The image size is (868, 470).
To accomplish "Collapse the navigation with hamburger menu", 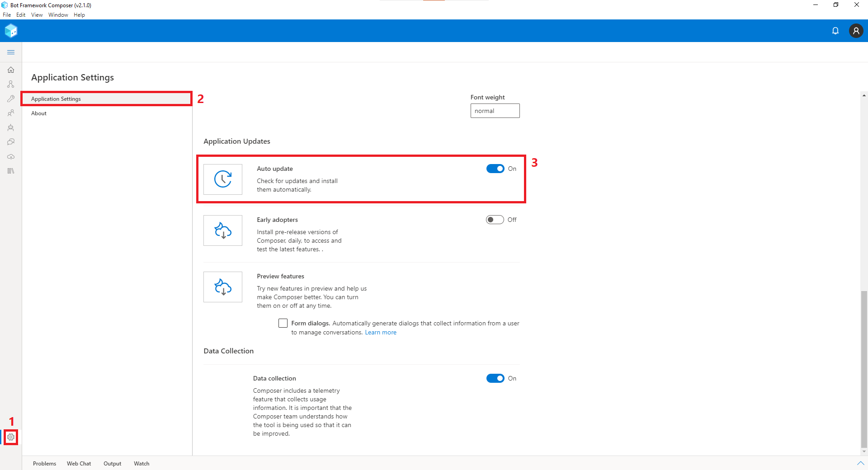I will (11, 52).
